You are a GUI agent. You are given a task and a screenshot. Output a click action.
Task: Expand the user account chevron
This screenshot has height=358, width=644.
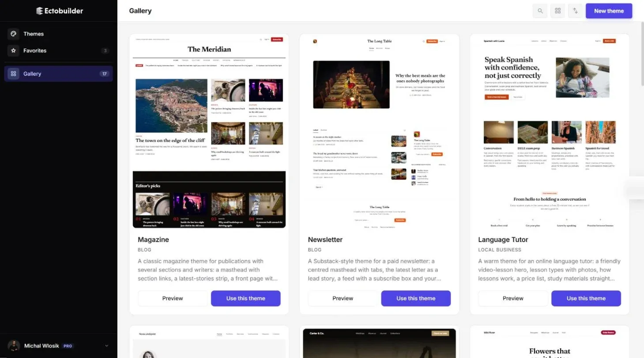(106, 346)
